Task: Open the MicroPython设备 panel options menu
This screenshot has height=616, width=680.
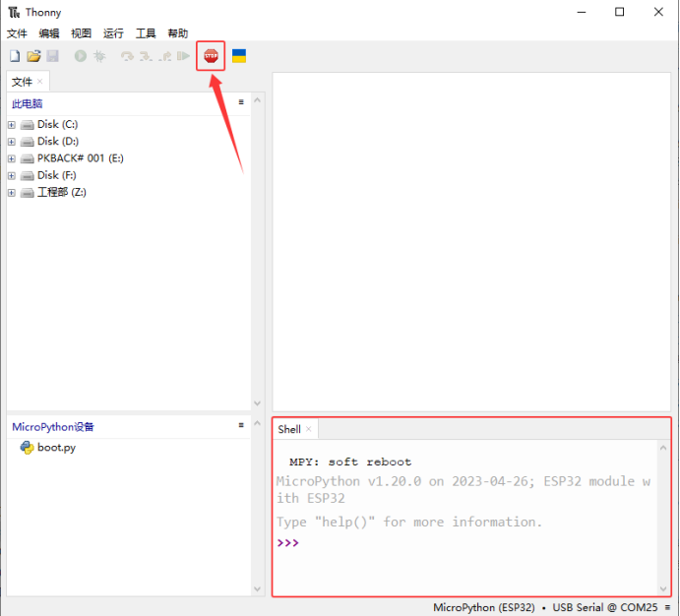Action: (241, 425)
